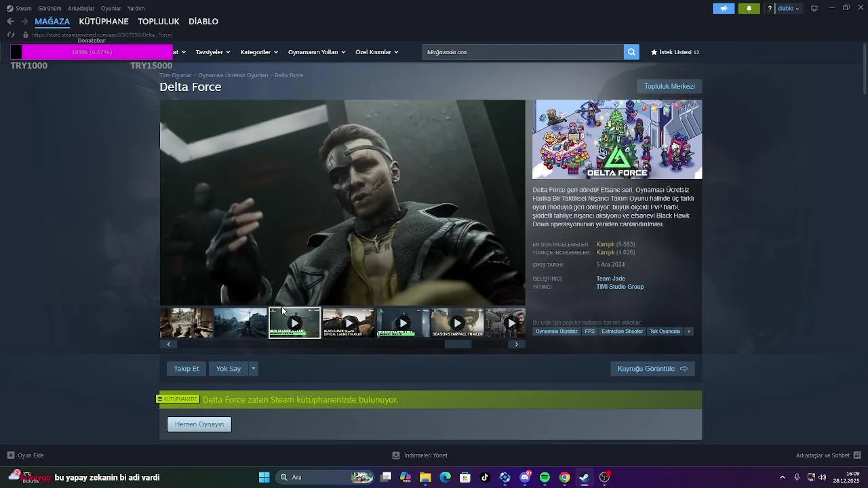Click the media strip scrollbar handle
Viewport: 868px width, 488px height.
click(458, 344)
